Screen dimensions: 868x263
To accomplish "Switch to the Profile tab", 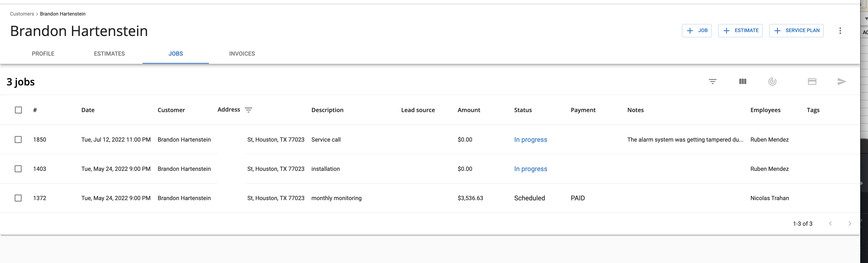I will [x=43, y=54].
